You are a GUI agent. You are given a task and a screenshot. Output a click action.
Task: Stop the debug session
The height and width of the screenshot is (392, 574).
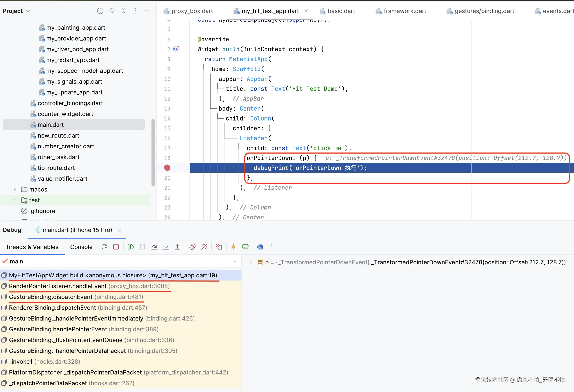tap(116, 247)
